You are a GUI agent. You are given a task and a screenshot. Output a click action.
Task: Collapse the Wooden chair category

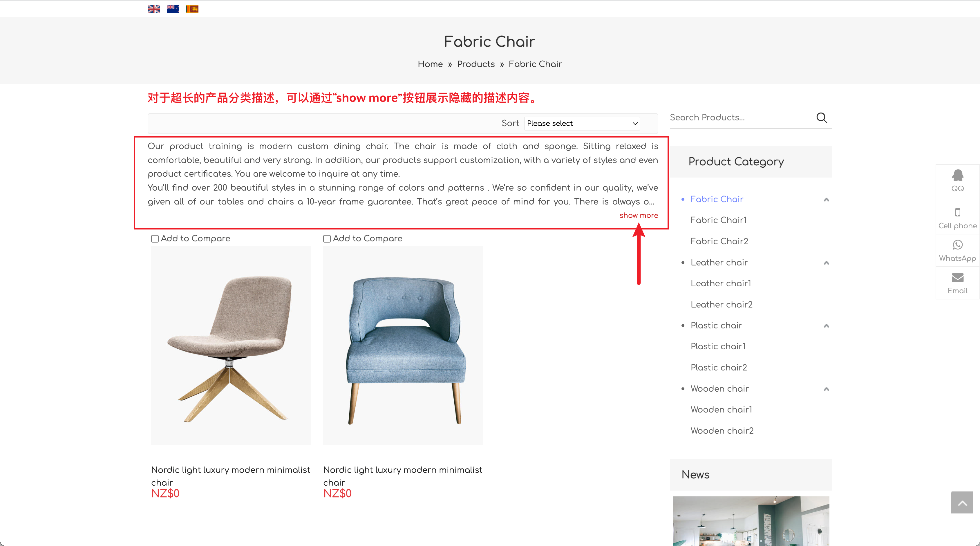(x=826, y=388)
